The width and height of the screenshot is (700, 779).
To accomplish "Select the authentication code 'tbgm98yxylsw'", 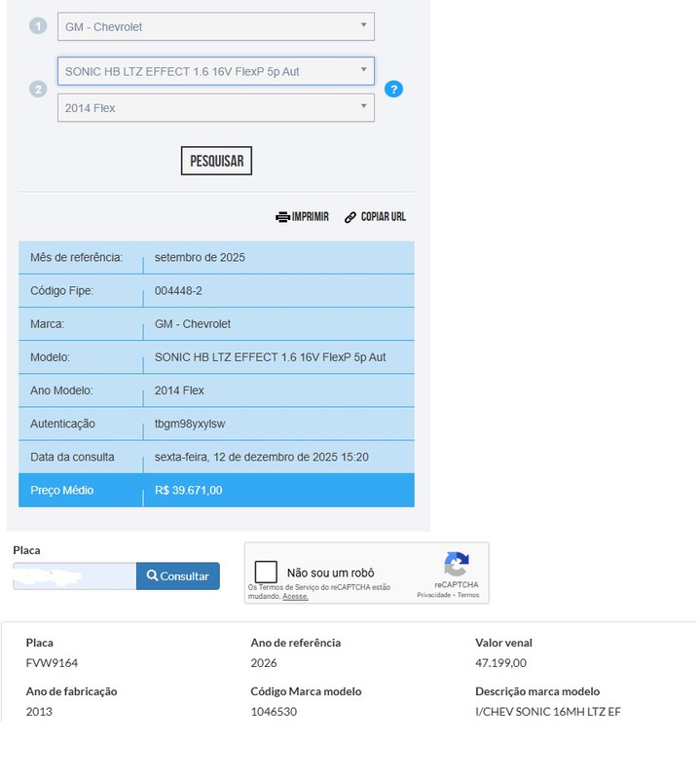I will (x=190, y=425).
